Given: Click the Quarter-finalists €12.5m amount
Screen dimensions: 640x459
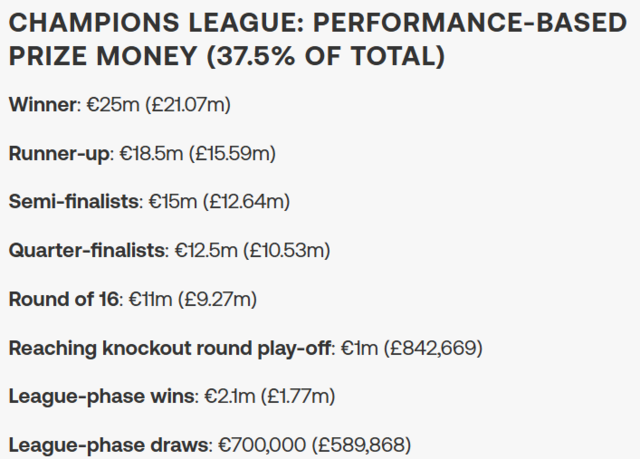Looking at the screenshot, I should coord(206,250).
